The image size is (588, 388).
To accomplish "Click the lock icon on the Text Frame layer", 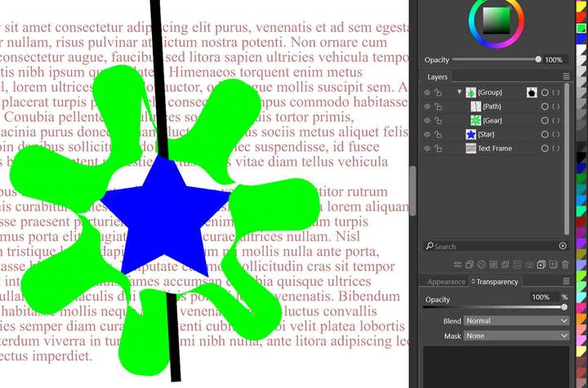I will pos(439,148).
